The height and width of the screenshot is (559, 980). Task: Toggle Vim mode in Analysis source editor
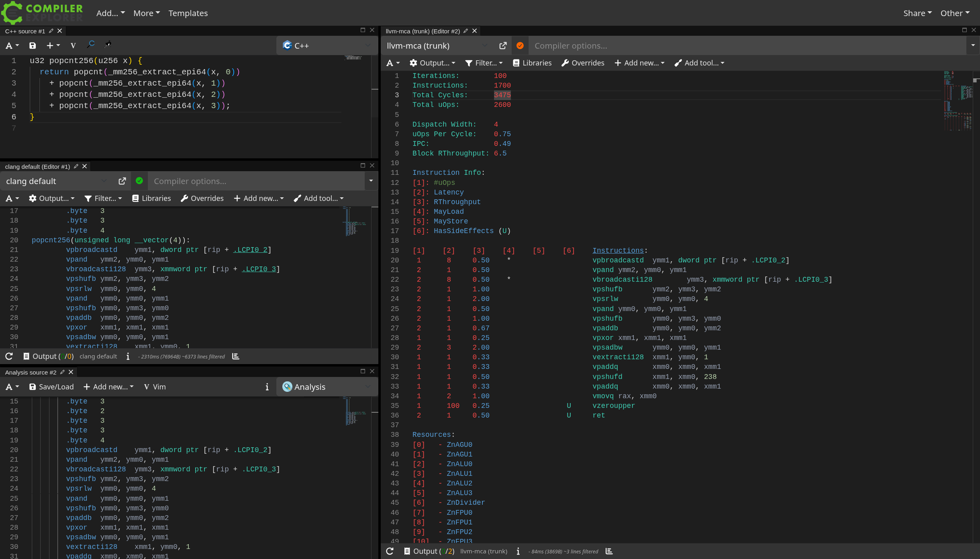click(155, 387)
